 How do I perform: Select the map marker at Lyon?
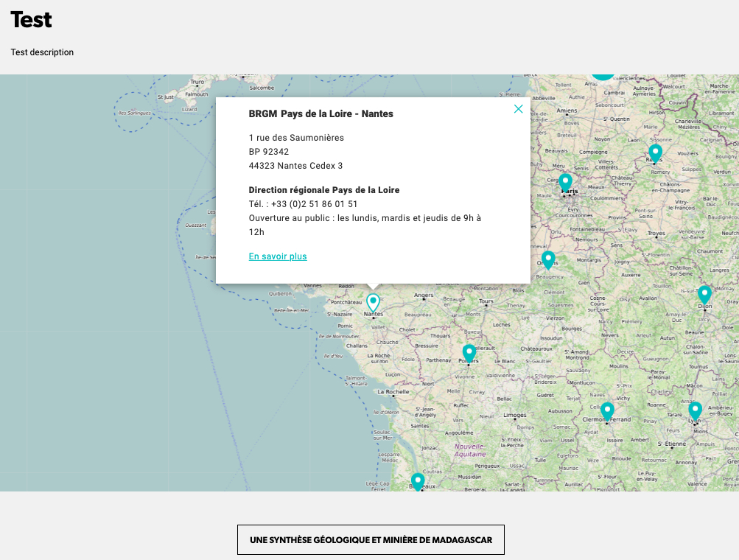pos(695,411)
